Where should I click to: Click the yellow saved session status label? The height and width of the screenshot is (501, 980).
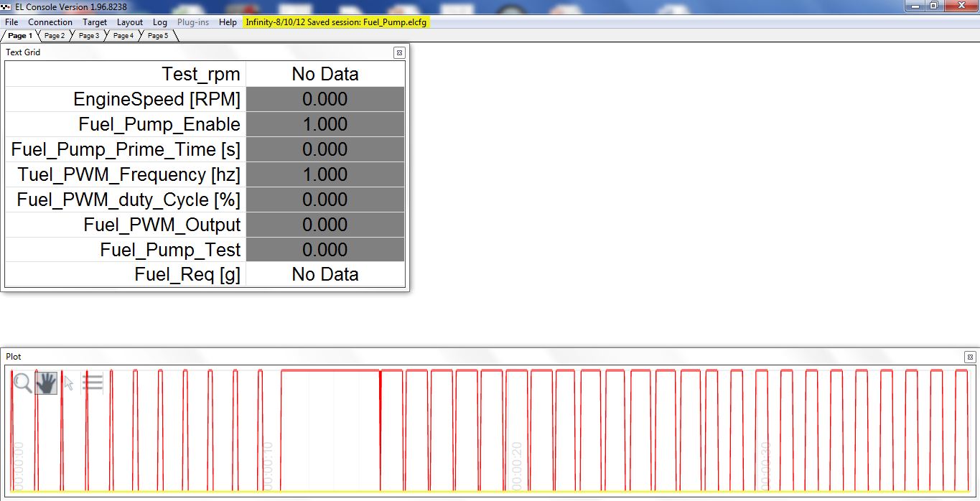pos(337,22)
